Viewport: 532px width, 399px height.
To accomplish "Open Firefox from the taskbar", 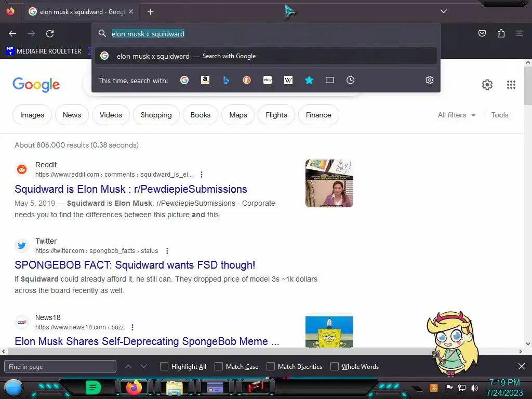I will tap(134, 387).
